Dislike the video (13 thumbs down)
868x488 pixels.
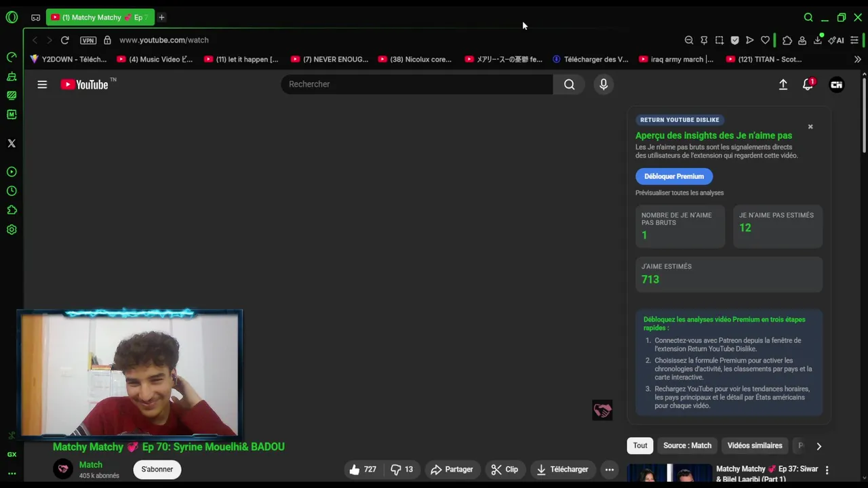pos(402,469)
